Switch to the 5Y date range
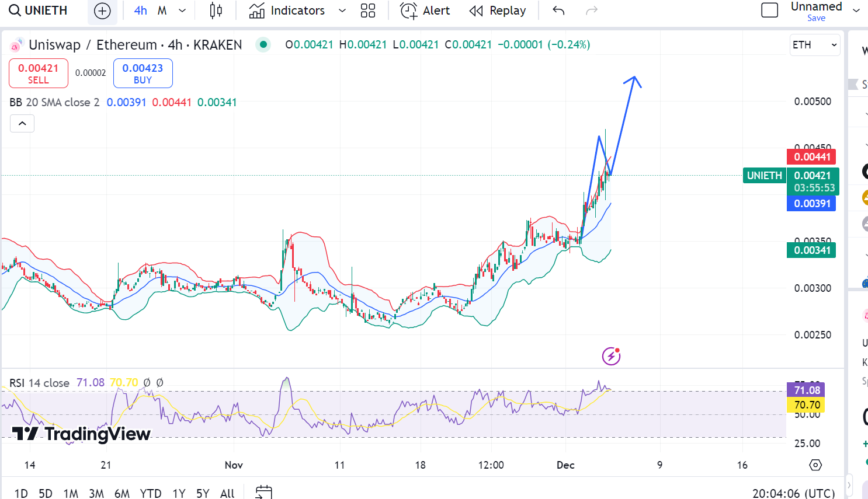This screenshot has height=499, width=868. pyautogui.click(x=203, y=493)
